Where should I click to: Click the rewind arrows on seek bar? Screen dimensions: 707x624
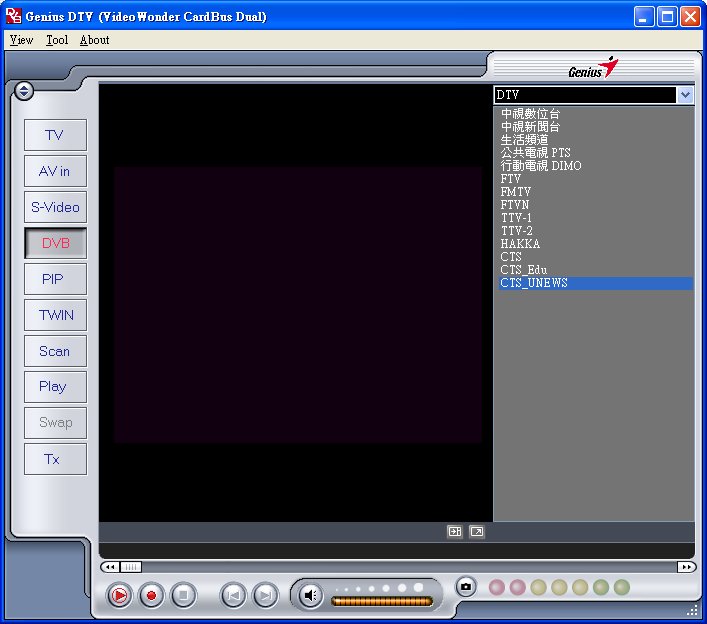110,567
